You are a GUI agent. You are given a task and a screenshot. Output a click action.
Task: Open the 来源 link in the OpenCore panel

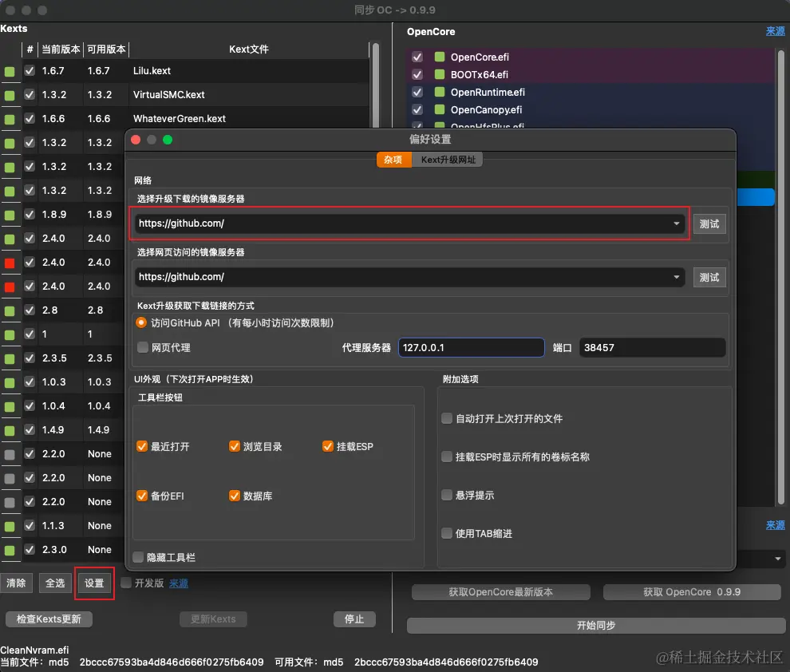point(774,31)
